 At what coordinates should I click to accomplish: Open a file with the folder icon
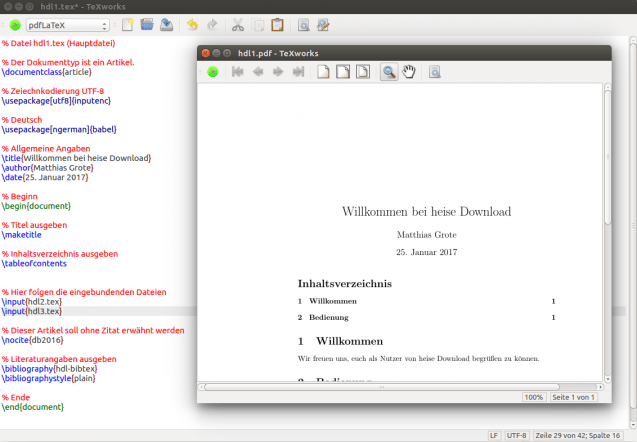[x=147, y=25]
